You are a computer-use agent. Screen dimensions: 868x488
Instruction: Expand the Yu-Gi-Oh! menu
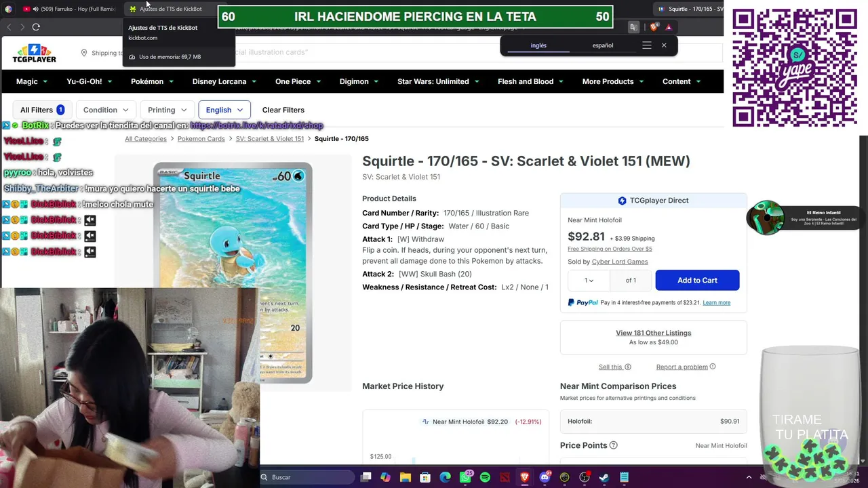pos(89,81)
